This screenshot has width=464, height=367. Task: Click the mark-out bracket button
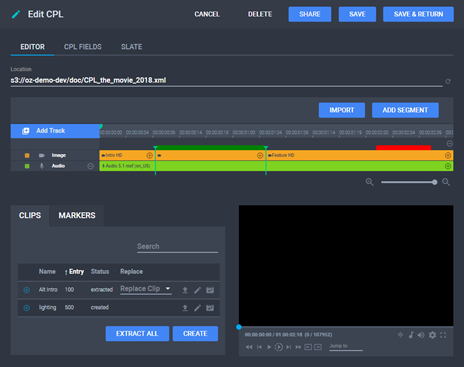[318, 347]
